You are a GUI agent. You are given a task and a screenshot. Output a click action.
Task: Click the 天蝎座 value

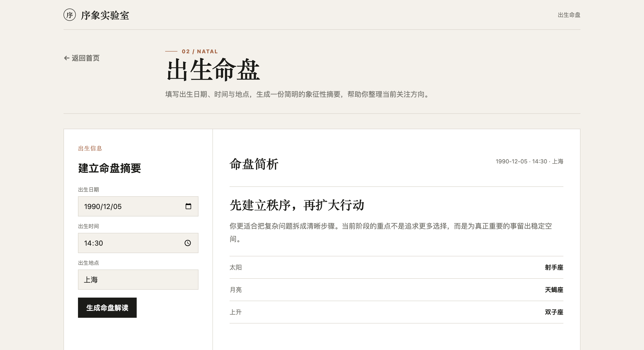[x=554, y=290]
